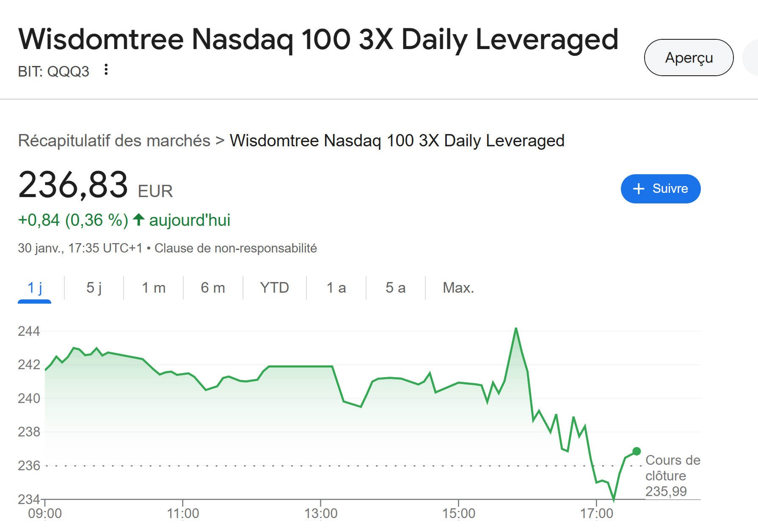Click the plus icon on the Suivre button
This screenshot has height=532, width=758.
pyautogui.click(x=639, y=189)
